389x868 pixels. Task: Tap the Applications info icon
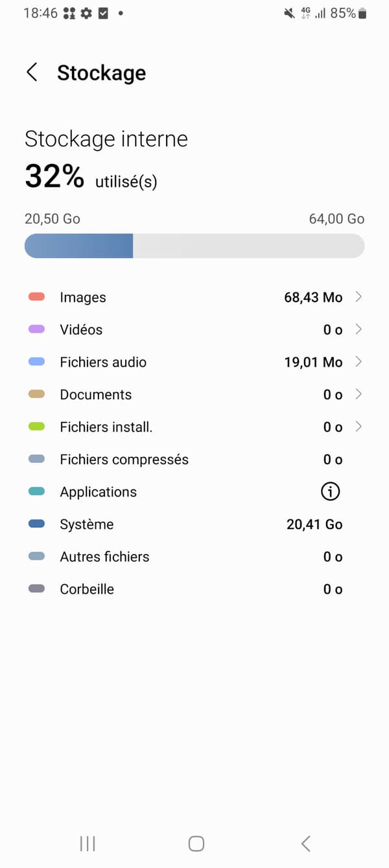click(x=330, y=492)
